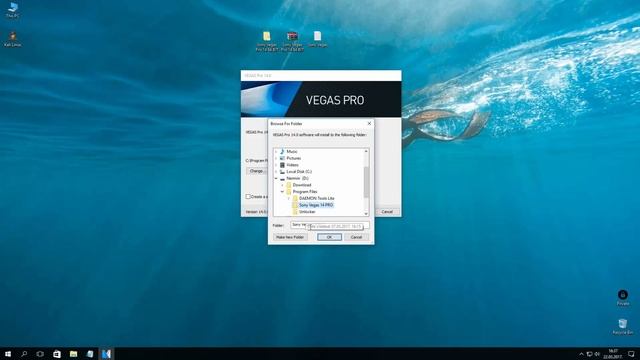This screenshot has width=640, height=360.
Task: Click the volume tray icon
Action: [597, 354]
